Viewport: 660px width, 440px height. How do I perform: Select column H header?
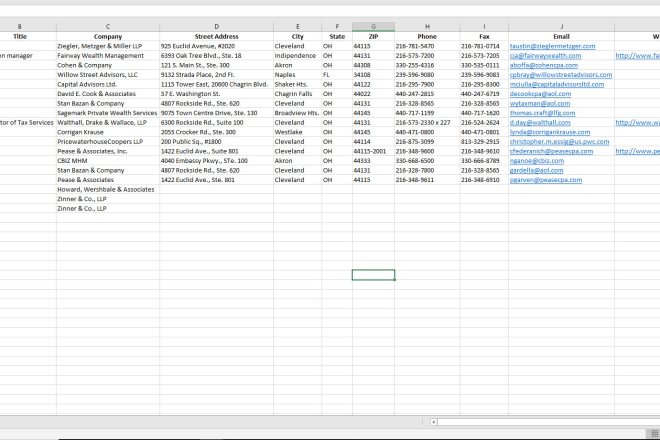(427, 27)
